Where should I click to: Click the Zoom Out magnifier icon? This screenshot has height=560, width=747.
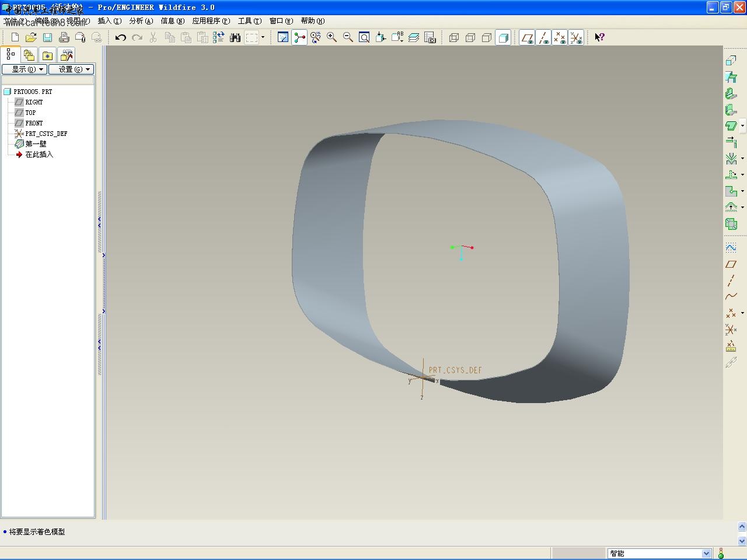(x=348, y=37)
